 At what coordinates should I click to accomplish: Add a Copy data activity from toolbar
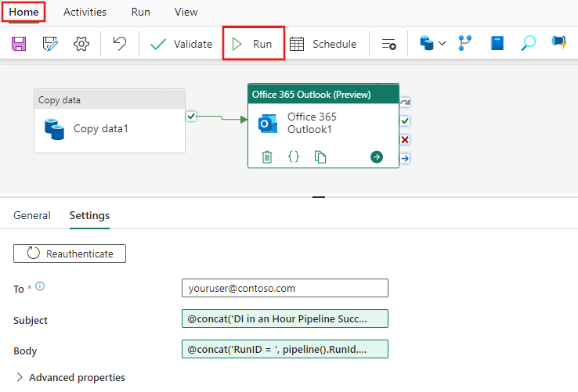coord(427,43)
